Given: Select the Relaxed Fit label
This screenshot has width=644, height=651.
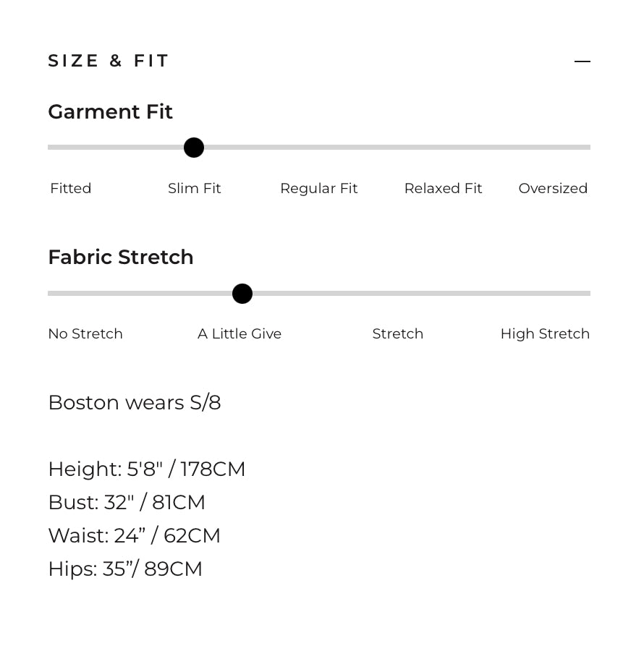Looking at the screenshot, I should click(x=443, y=188).
